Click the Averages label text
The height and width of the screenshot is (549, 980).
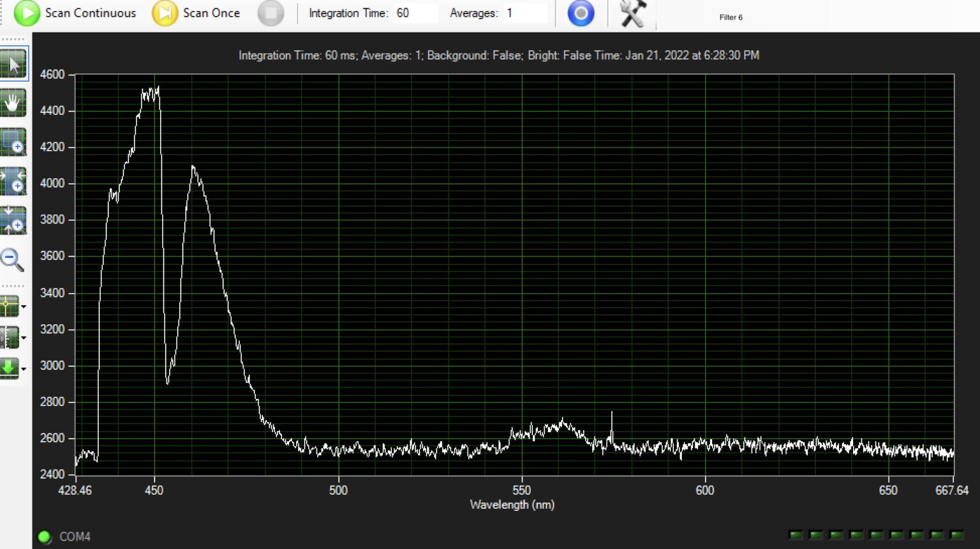473,13
